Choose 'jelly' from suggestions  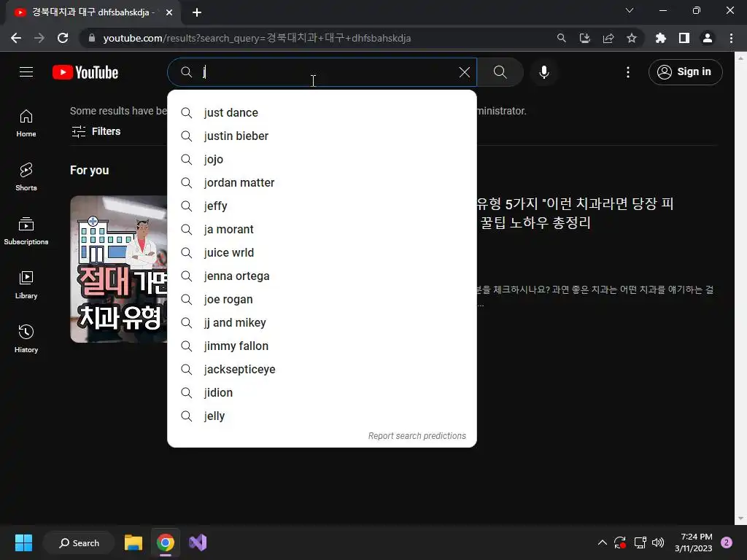(322, 416)
